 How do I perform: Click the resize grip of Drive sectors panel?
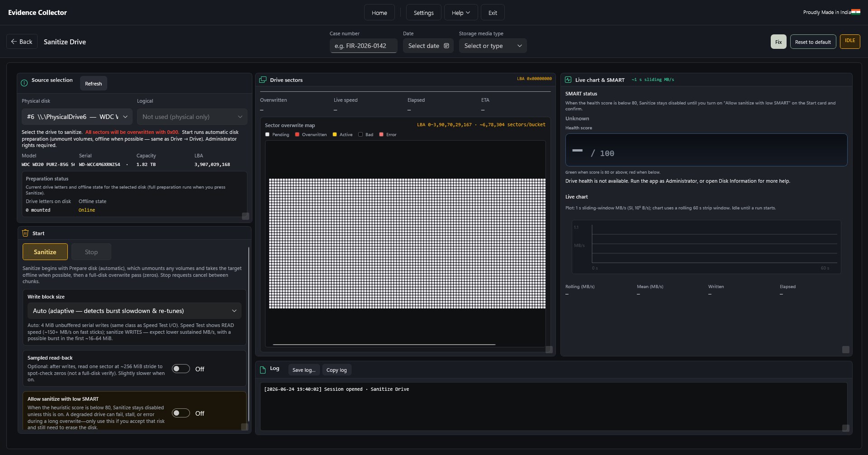coord(549,350)
